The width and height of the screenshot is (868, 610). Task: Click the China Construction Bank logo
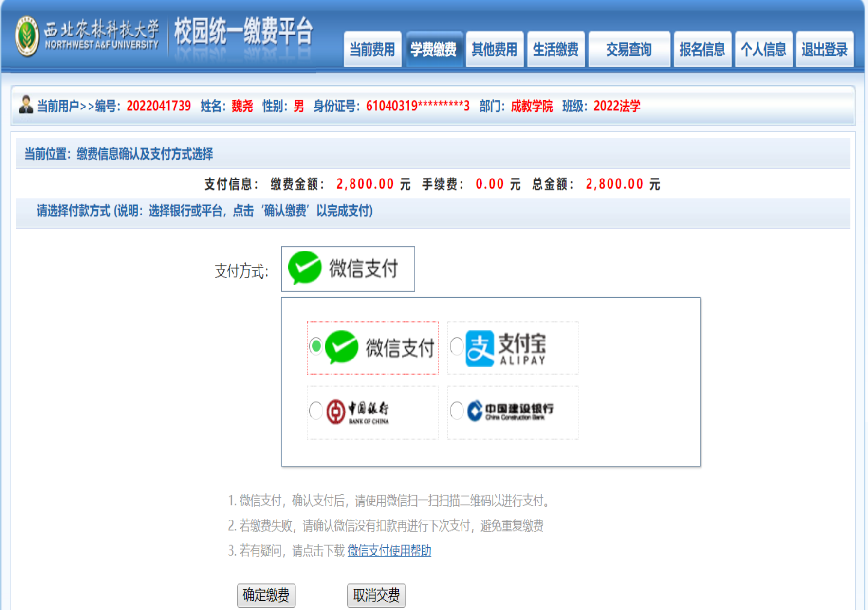tap(475, 411)
